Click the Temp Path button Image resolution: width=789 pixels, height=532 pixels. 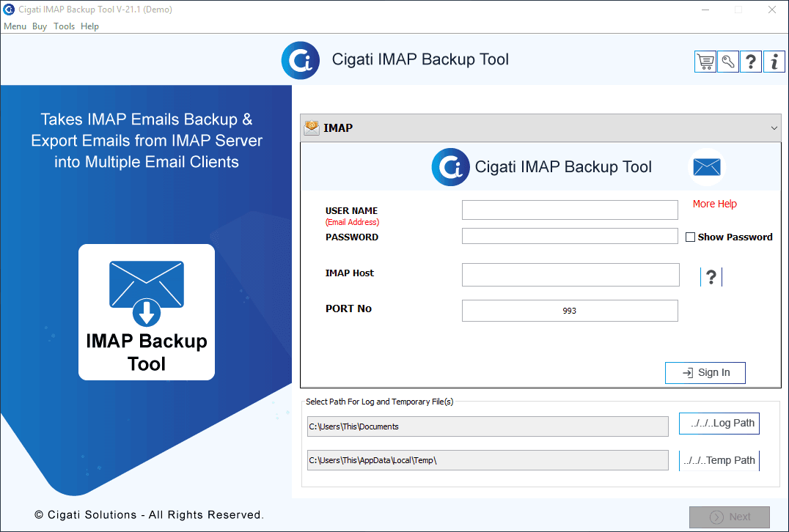click(719, 460)
